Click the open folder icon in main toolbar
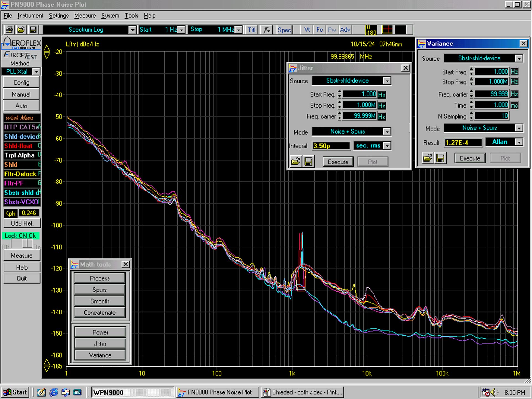This screenshot has width=532, height=399. [x=21, y=30]
